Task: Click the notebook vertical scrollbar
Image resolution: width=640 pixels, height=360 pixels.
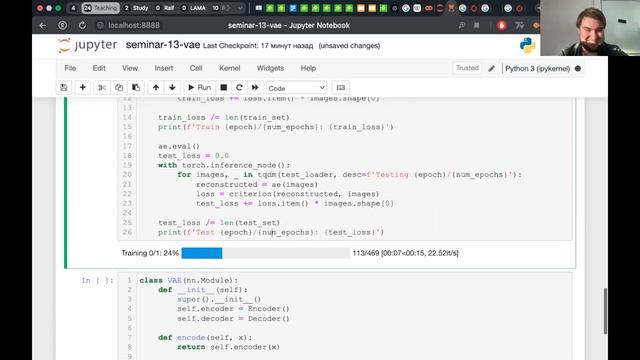Action: pyautogui.click(x=605, y=311)
